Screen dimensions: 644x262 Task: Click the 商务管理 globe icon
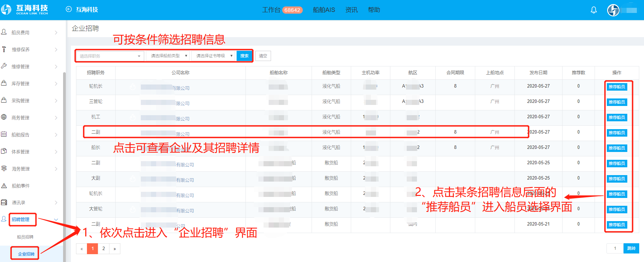coord(4,117)
